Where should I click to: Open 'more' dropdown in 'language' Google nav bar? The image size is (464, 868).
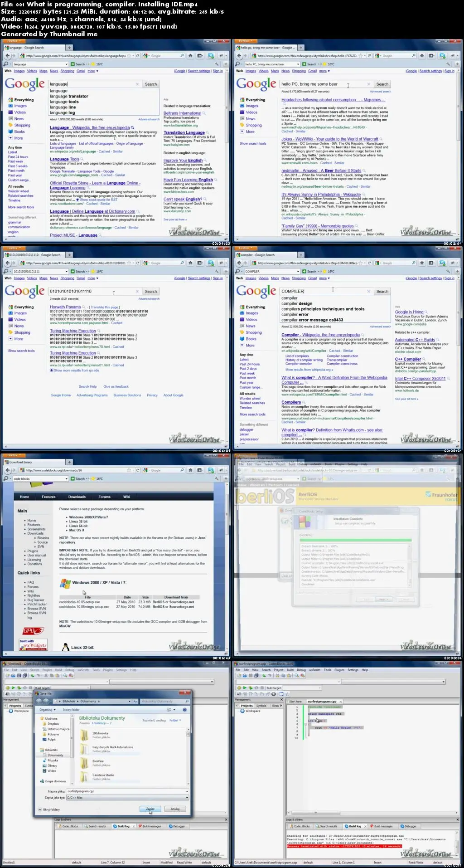pyautogui.click(x=93, y=71)
